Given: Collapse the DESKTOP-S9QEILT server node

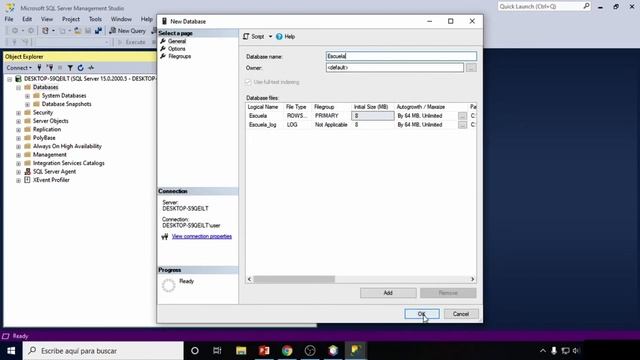Looking at the screenshot, I should point(9,79).
